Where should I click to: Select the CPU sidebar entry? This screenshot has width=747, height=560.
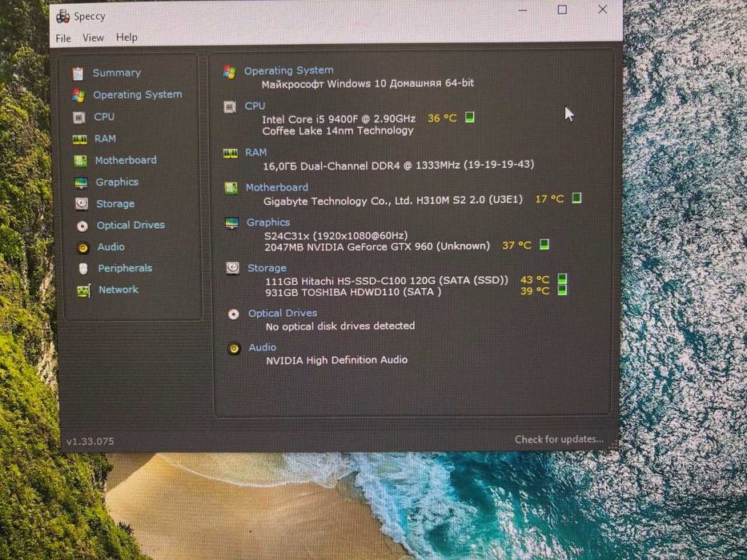[x=104, y=117]
